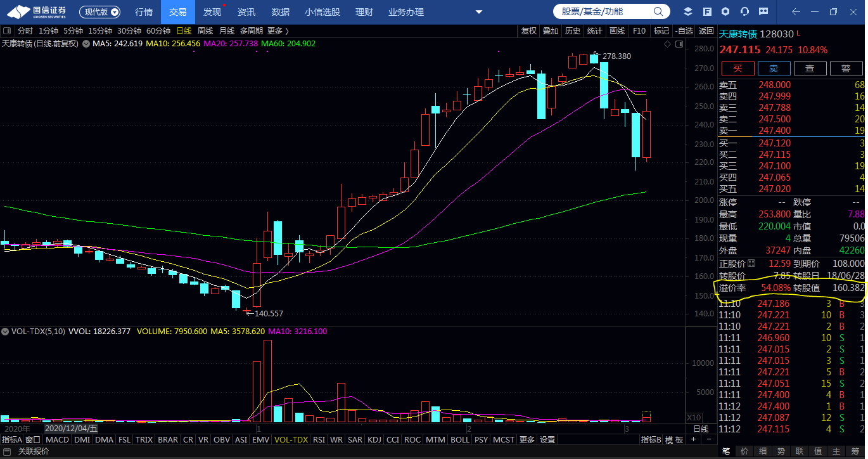868x459 pixels.
Task: Click the back arrow in title bar
Action: tap(796, 12)
